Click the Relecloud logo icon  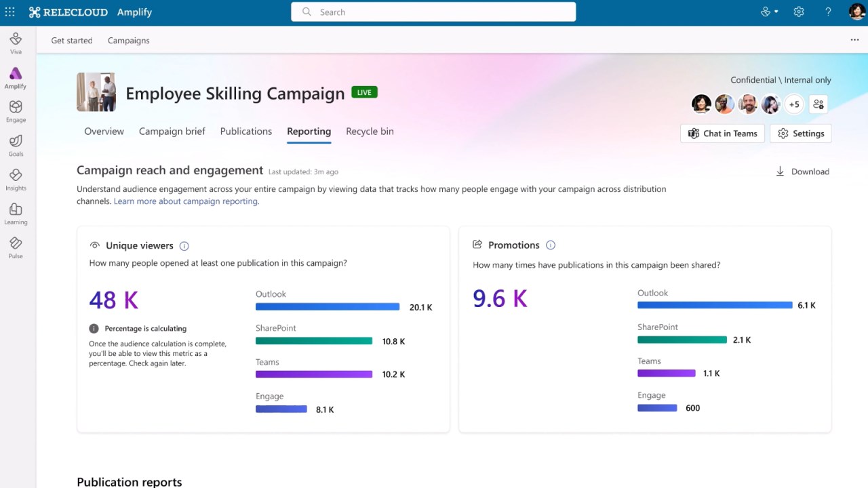point(35,12)
